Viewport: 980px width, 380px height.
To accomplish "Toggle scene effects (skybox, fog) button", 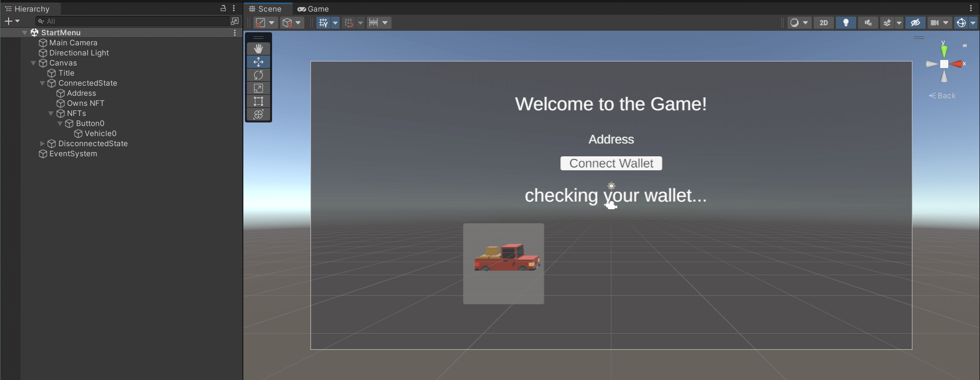I will click(x=887, y=23).
